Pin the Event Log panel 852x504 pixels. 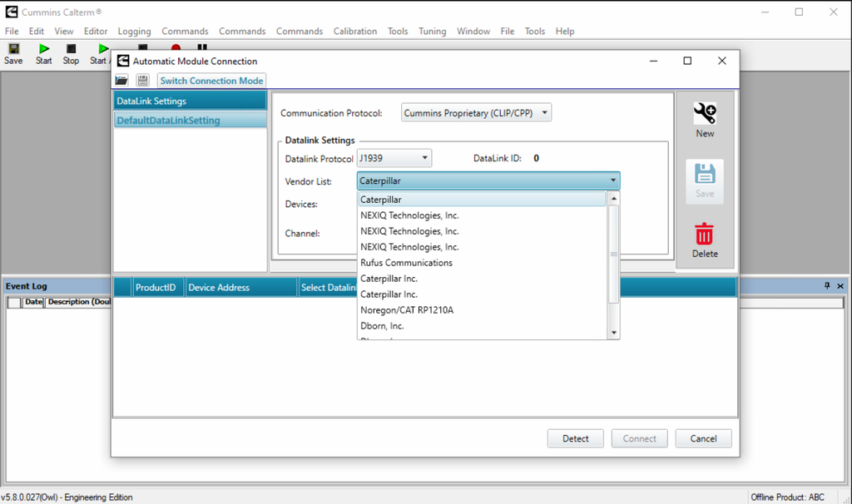point(827,286)
